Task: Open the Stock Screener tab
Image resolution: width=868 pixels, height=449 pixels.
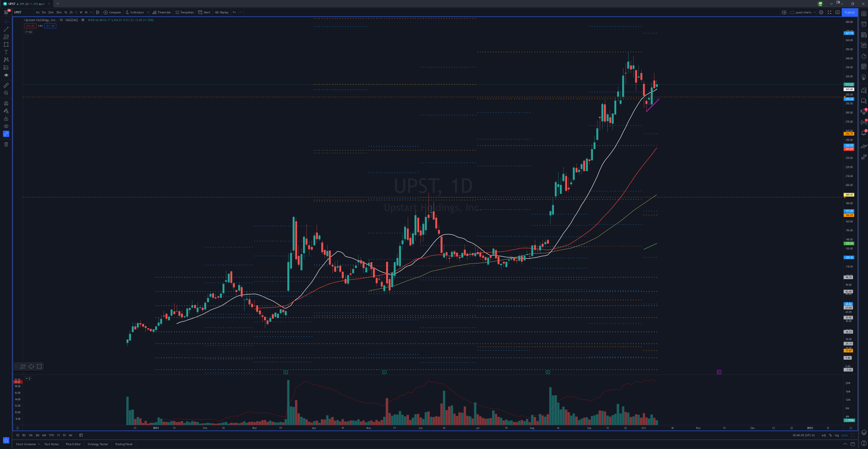Action: 26,444
